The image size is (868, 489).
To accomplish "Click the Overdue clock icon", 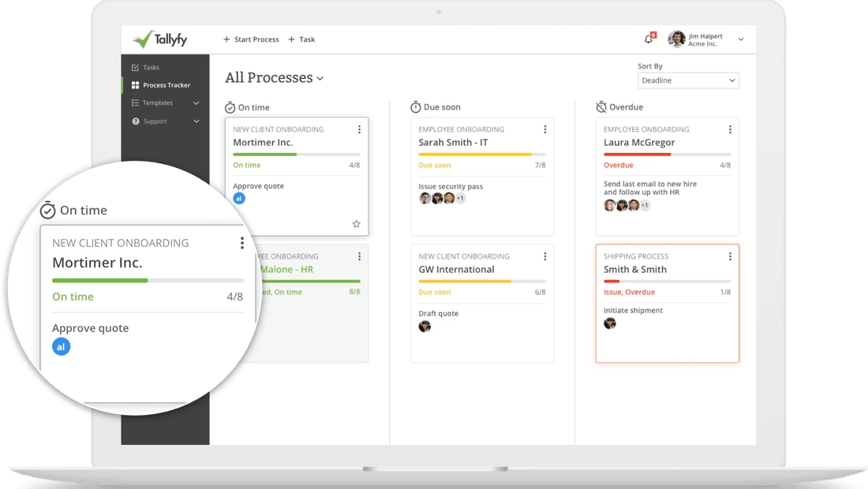I will tap(601, 106).
